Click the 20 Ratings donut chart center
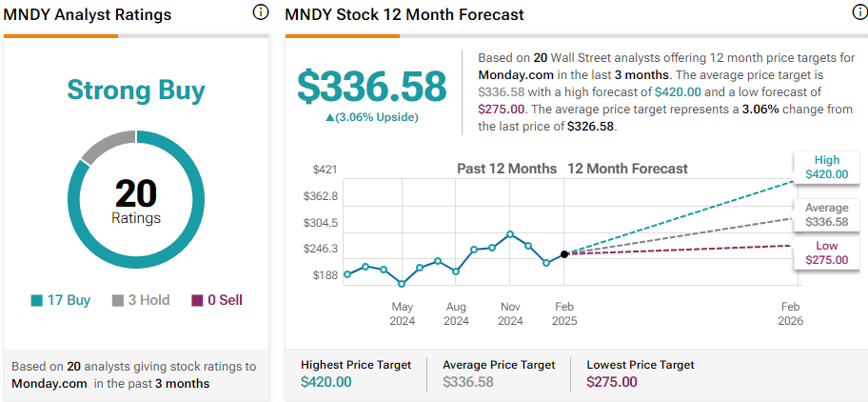 tap(136, 201)
